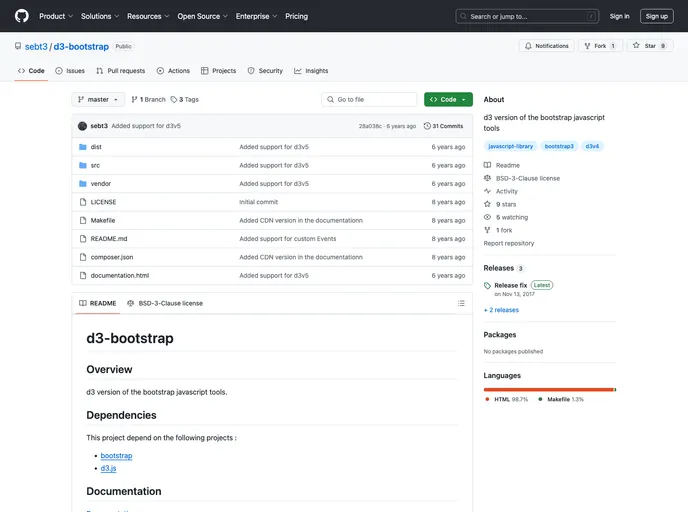
Task: Switch to the Issues tab
Action: click(70, 71)
